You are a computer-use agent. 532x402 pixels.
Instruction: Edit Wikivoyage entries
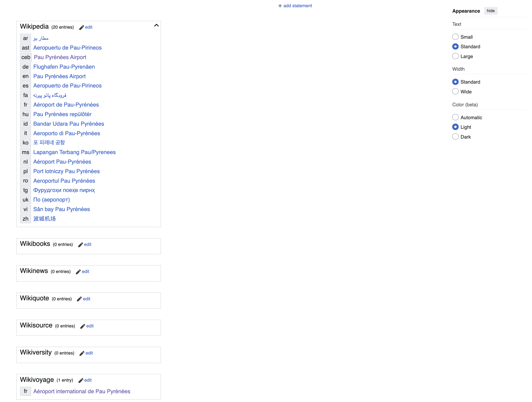pos(88,380)
